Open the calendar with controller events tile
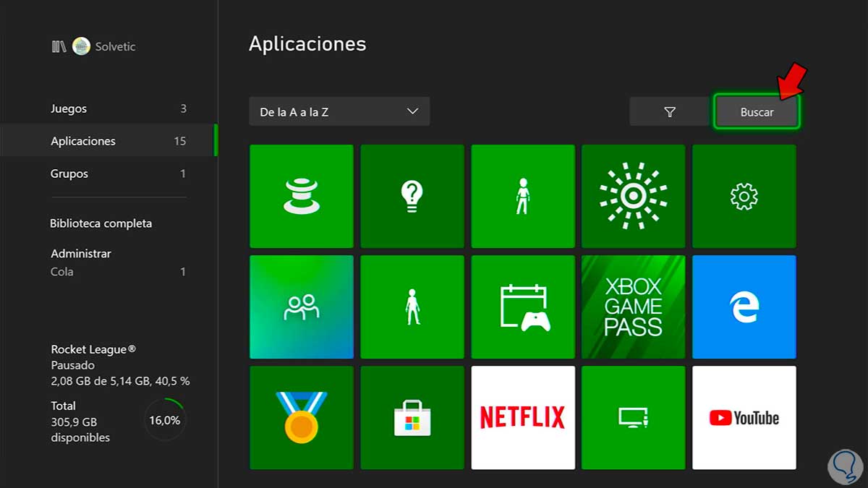 [x=523, y=307]
